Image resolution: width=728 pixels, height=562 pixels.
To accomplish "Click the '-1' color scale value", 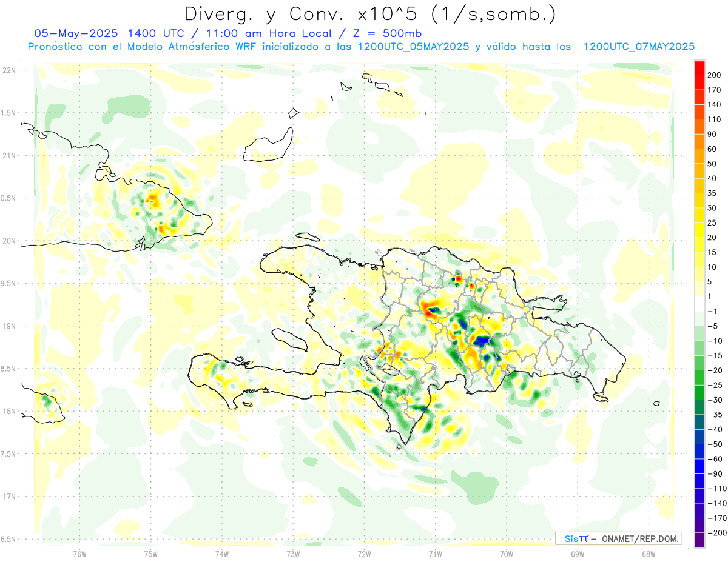I will click(x=713, y=311).
